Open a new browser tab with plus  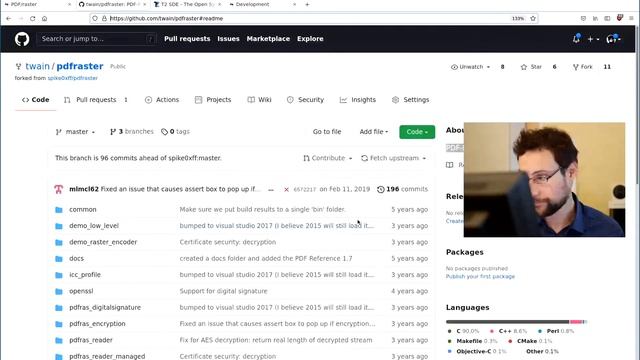(307, 4)
